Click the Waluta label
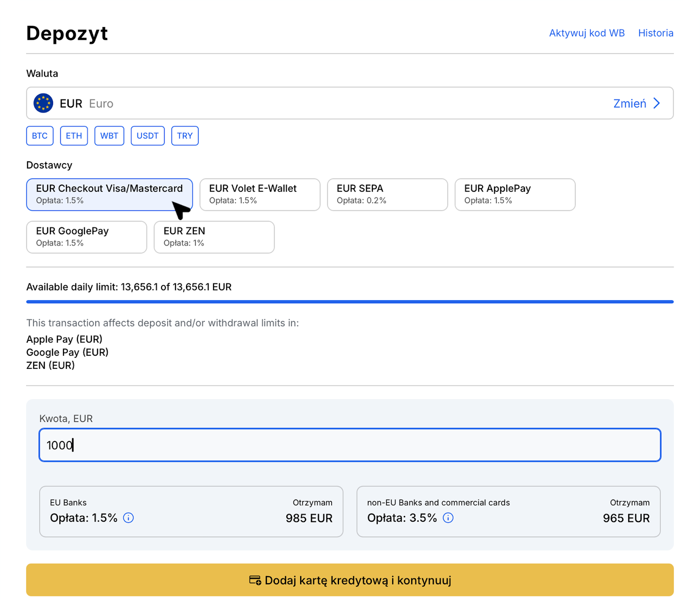 pos(42,73)
